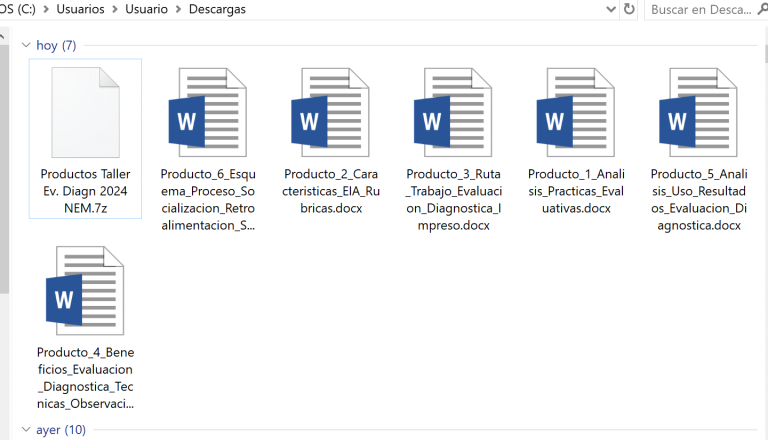Screen dimensions: 768x441
Task: Click the refresh button in address bar
Action: pyautogui.click(x=629, y=9)
